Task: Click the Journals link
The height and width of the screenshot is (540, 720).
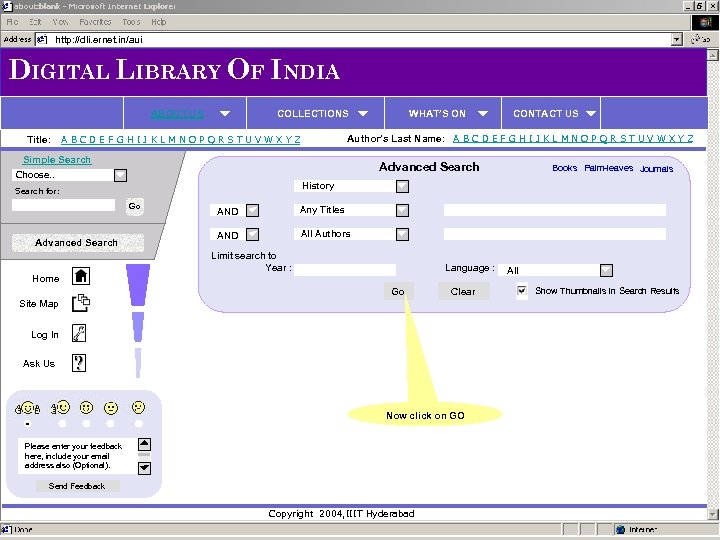Action: click(x=656, y=169)
